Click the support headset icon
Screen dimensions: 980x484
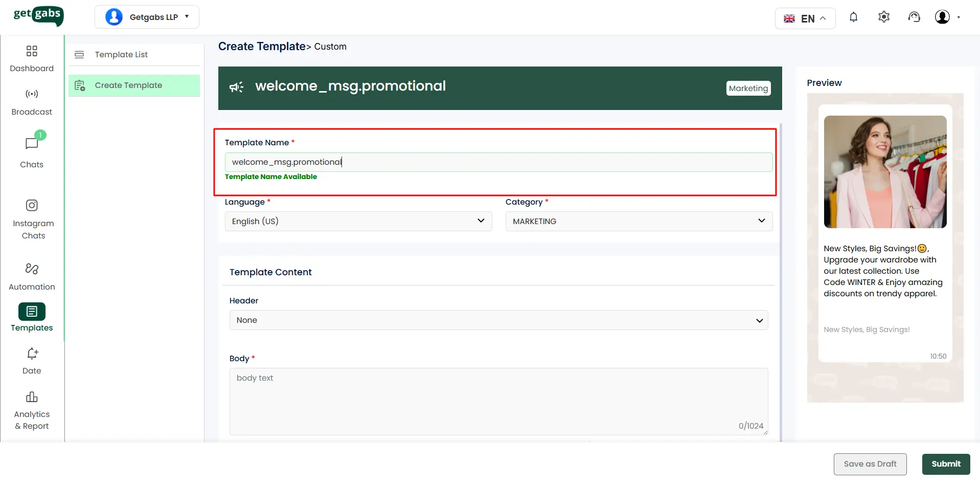914,17
